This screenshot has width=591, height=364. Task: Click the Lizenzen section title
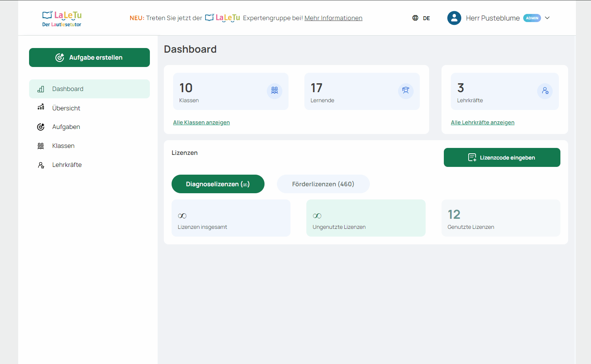[185, 153]
